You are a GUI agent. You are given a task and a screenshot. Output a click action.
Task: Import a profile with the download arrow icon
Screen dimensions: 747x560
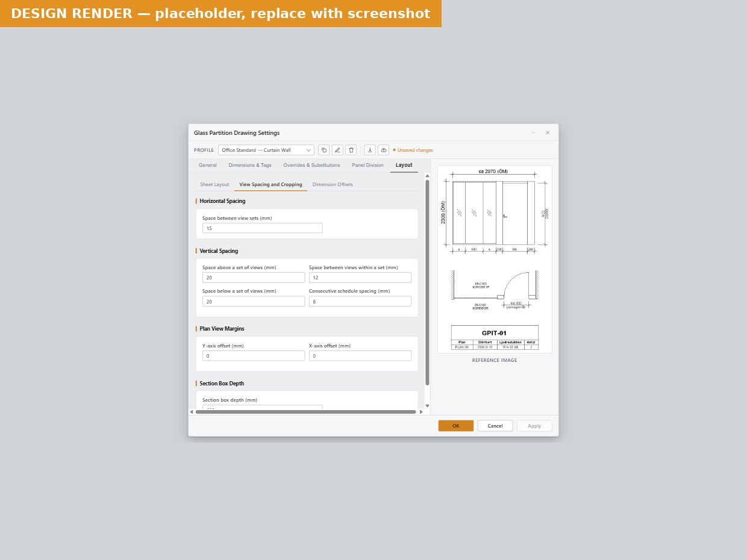pos(370,150)
